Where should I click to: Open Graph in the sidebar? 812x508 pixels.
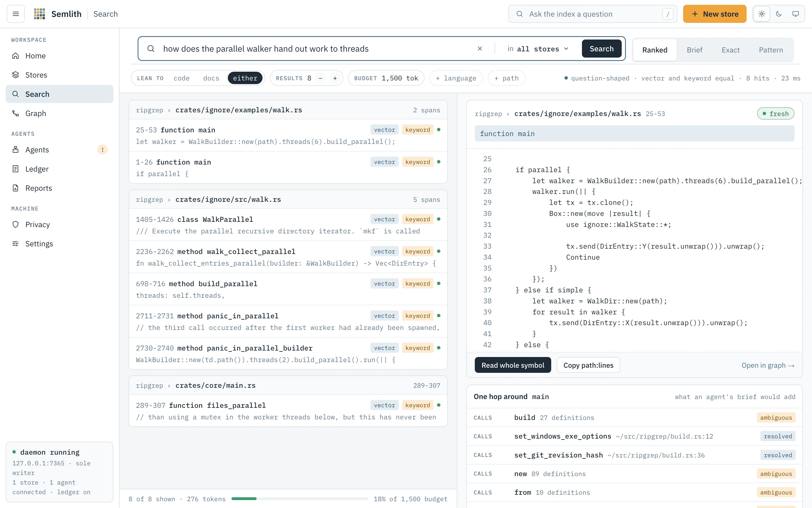pyautogui.click(x=59, y=113)
